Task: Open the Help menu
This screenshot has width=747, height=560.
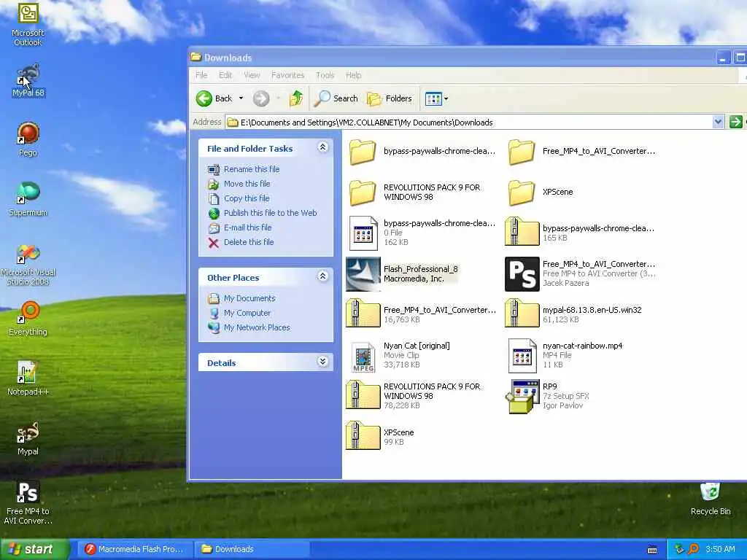Action: (354, 75)
